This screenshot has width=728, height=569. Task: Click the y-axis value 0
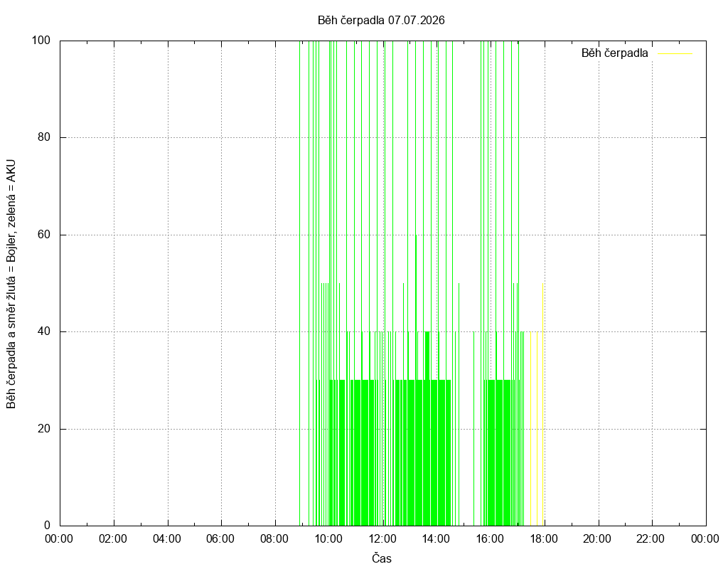pyautogui.click(x=48, y=526)
